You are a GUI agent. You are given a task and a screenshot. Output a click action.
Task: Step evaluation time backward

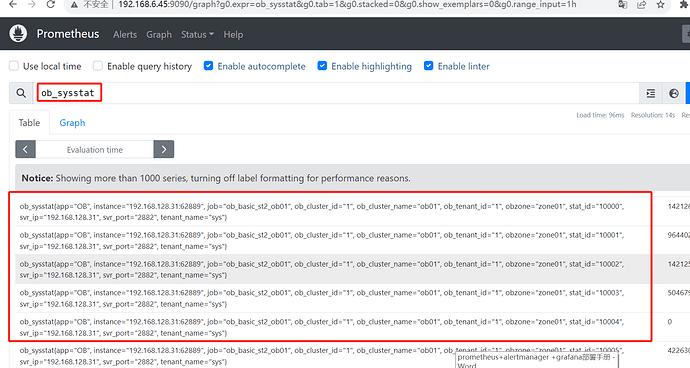[25, 149]
